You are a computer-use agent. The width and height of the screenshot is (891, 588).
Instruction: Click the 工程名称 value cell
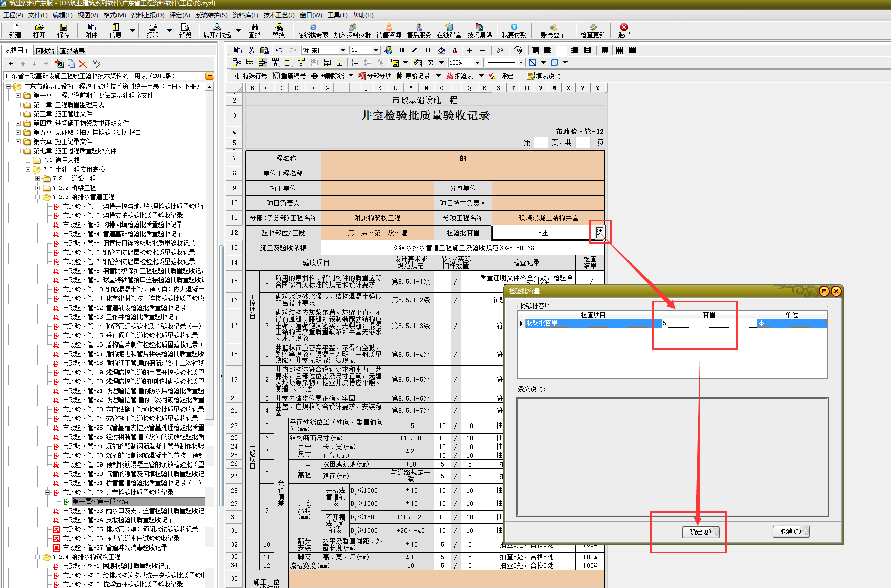pos(463,158)
